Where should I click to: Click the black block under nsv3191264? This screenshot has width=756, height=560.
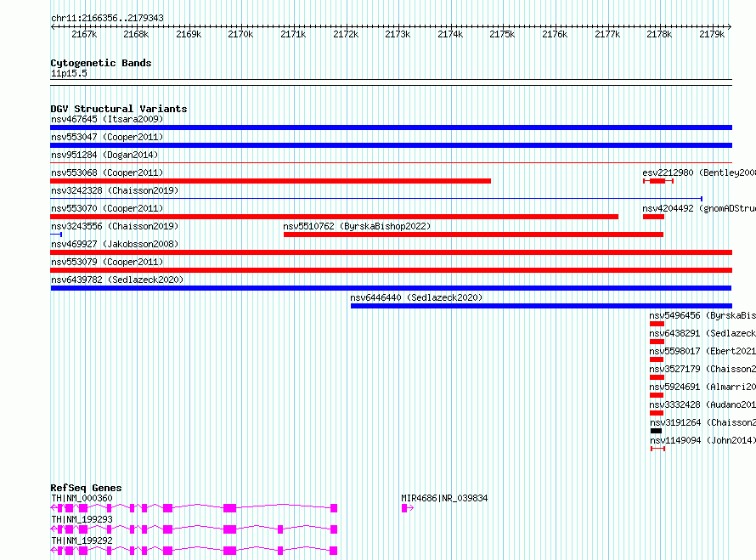click(657, 431)
